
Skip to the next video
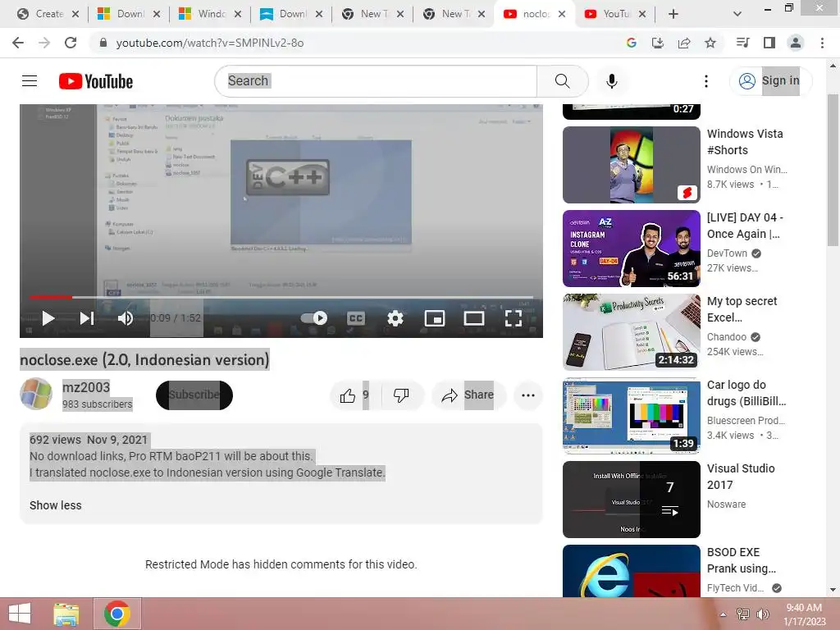(x=87, y=318)
